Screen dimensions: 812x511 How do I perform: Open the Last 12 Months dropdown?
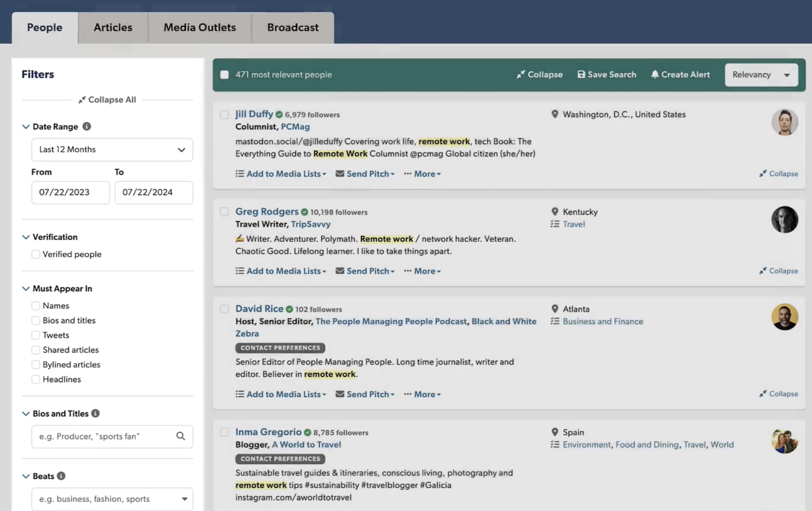click(x=112, y=150)
